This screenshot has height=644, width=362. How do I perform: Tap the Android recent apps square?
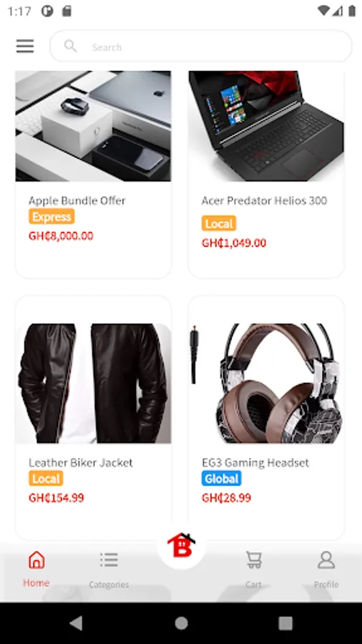[285, 623]
